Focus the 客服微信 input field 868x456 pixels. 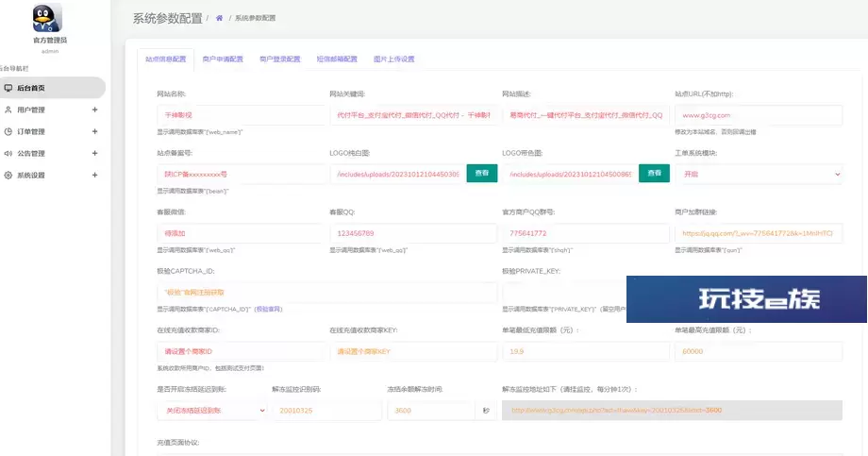[241, 233]
